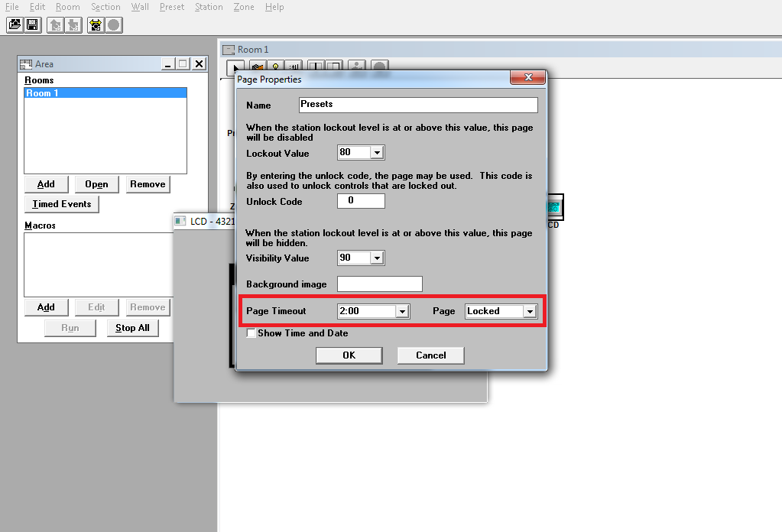782x532 pixels.
Task: Open the Lockout Value dropdown
Action: point(377,153)
